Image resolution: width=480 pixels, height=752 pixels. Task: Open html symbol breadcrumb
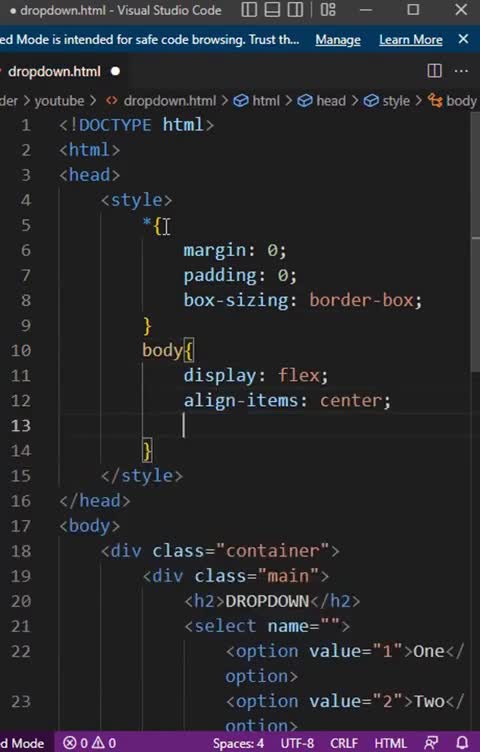[257, 101]
